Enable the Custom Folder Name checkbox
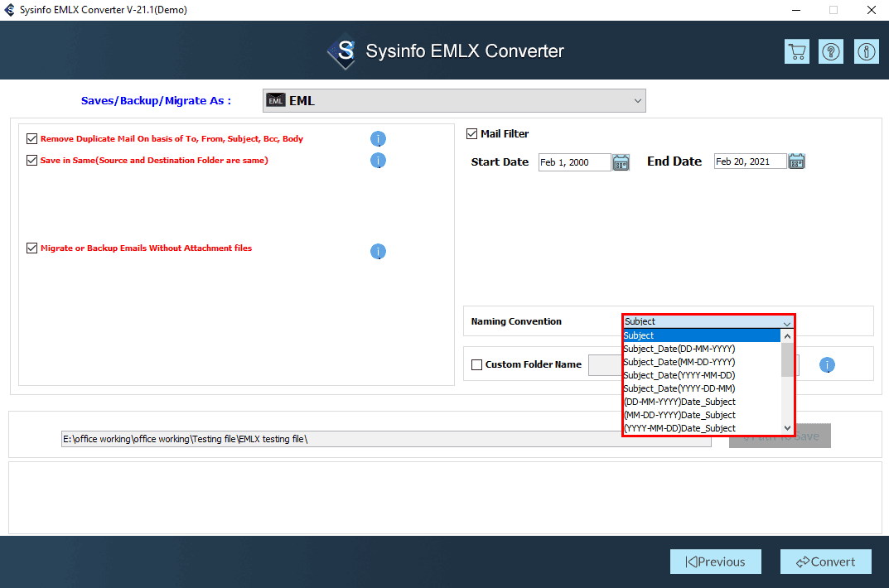This screenshot has height=588, width=889. tap(477, 365)
